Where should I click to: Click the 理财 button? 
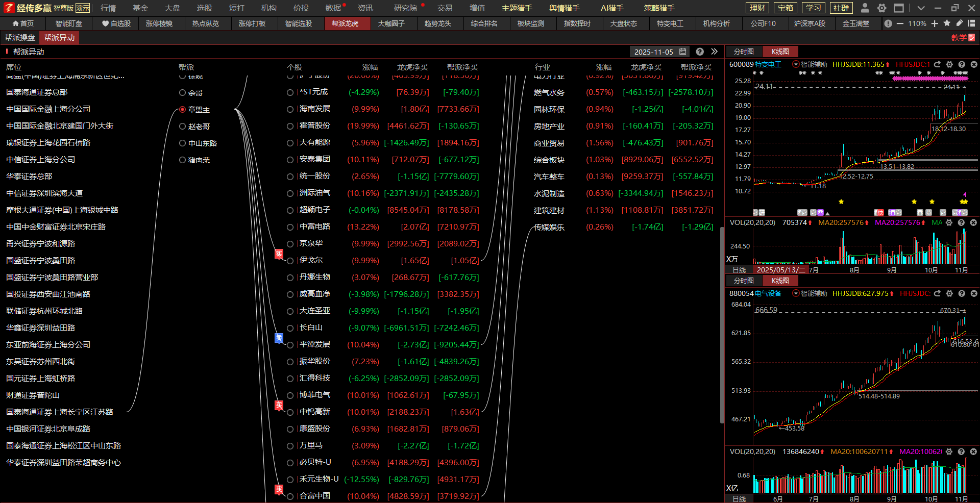click(757, 8)
